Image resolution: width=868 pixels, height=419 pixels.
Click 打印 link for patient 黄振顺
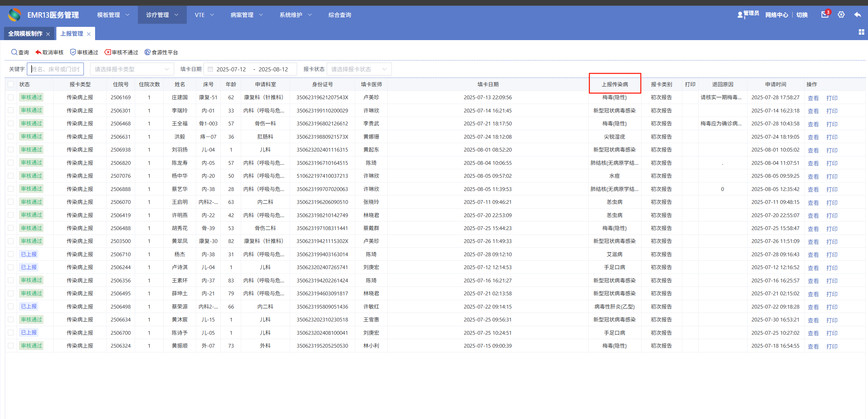click(x=832, y=346)
